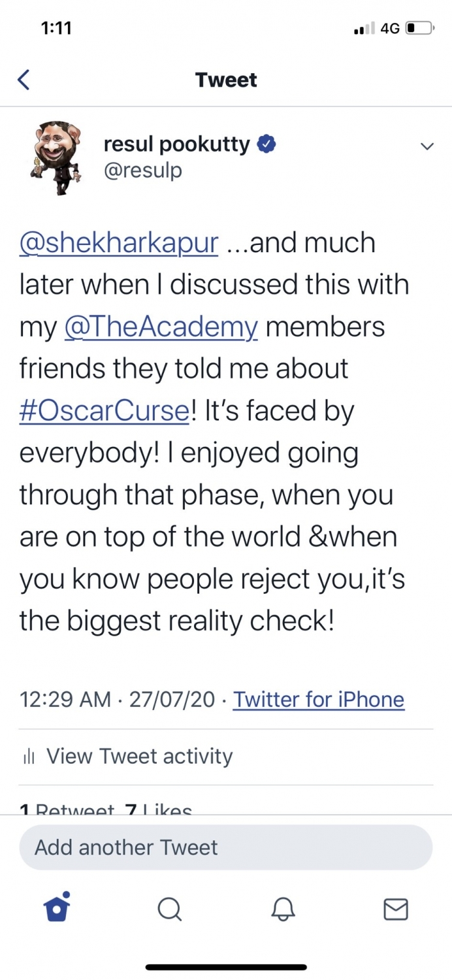This screenshot has height=980, width=452.
Task: Click the View Tweet activity bar chart icon
Action: (27, 756)
